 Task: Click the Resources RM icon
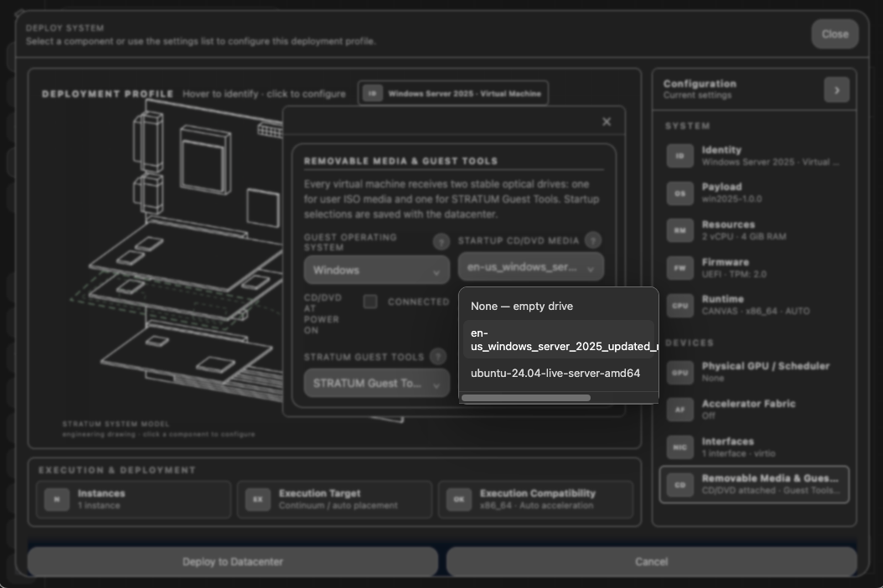679,230
